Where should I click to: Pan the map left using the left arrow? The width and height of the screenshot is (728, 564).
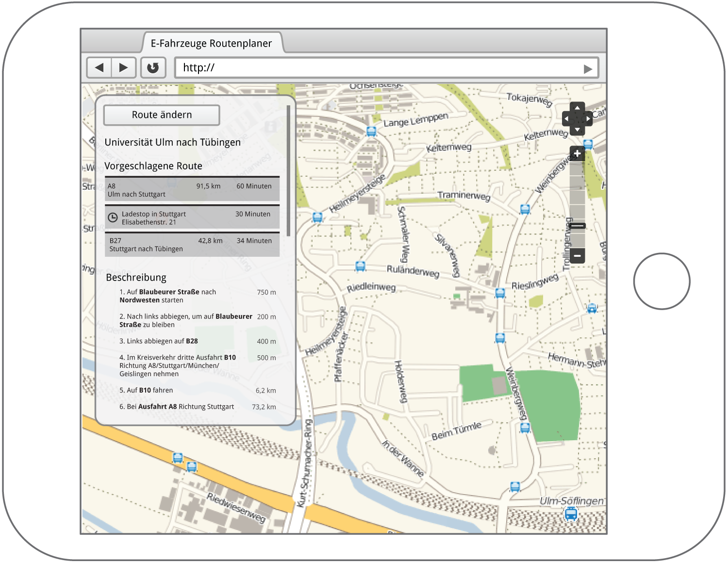click(x=566, y=118)
